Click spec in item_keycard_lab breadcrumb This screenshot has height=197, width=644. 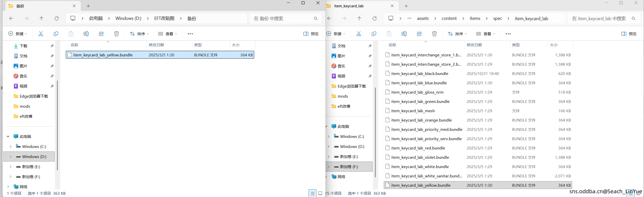point(497,18)
